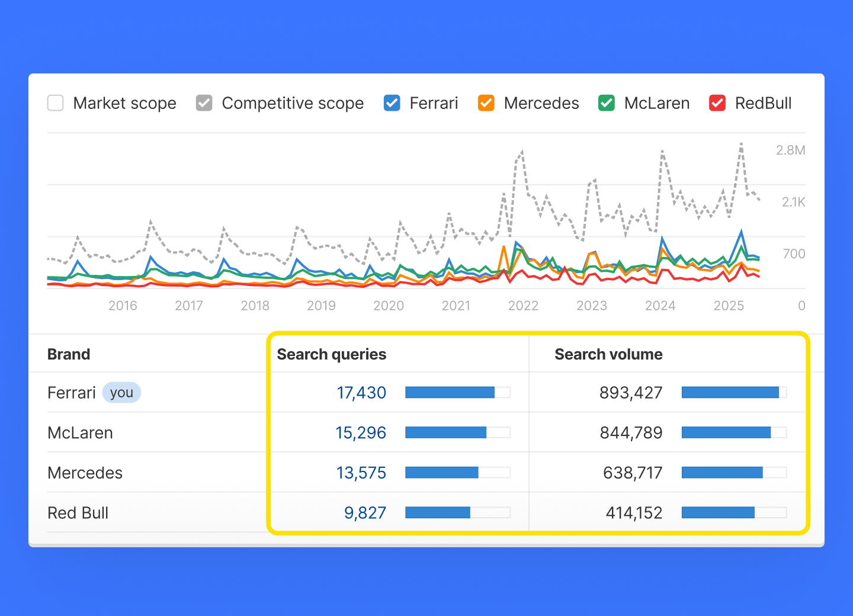View McLaren's 15,296 search queries

[361, 432]
